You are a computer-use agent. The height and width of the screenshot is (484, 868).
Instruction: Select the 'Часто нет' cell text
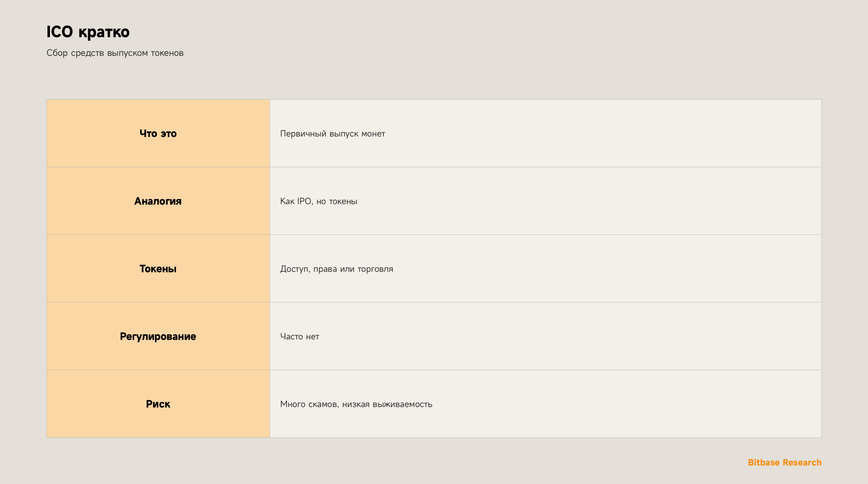[x=299, y=337]
